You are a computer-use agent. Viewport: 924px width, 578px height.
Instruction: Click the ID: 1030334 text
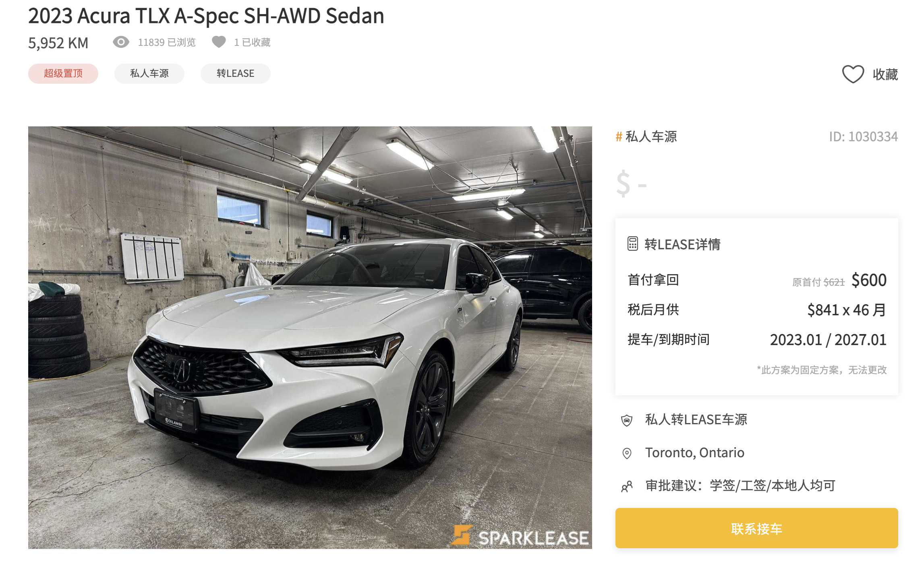(863, 136)
